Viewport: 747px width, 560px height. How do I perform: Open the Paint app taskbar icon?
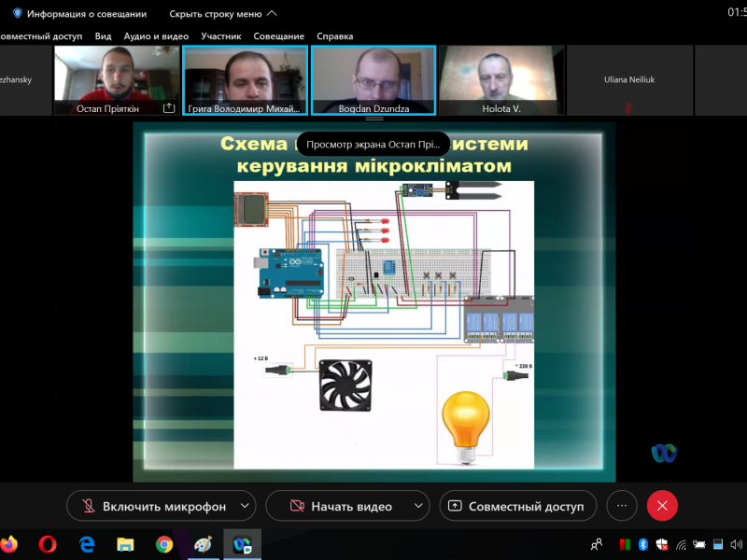203,543
